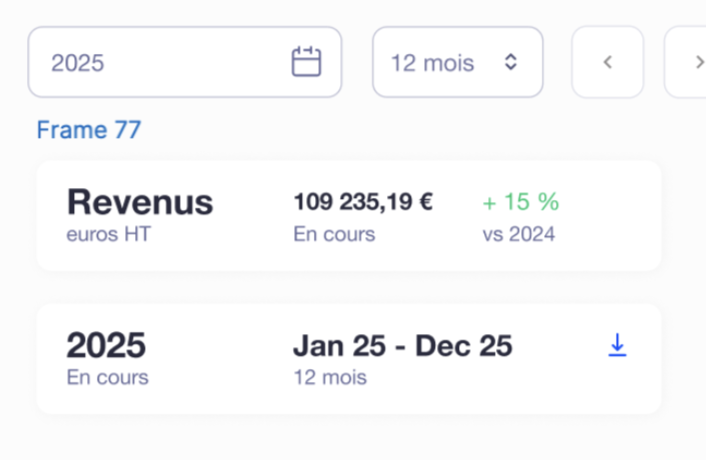The image size is (706, 460).
Task: Click the Revenus heading
Action: [x=140, y=202]
